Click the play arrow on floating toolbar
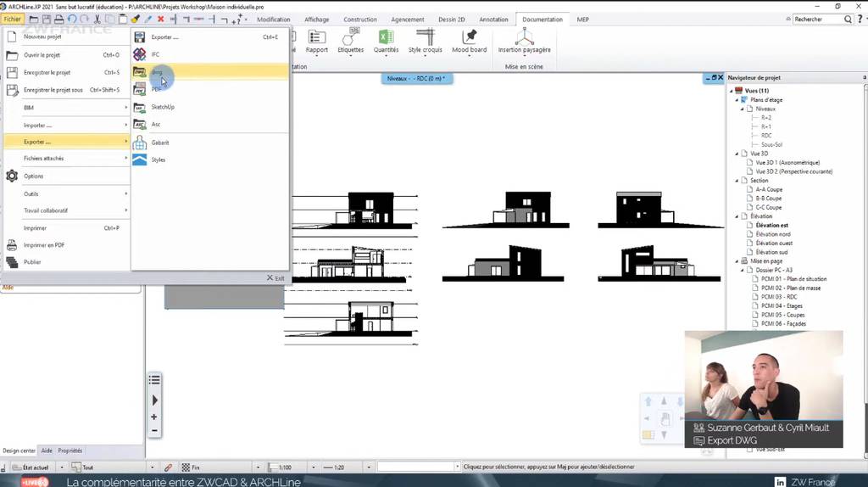The width and height of the screenshot is (868, 487). 154,400
